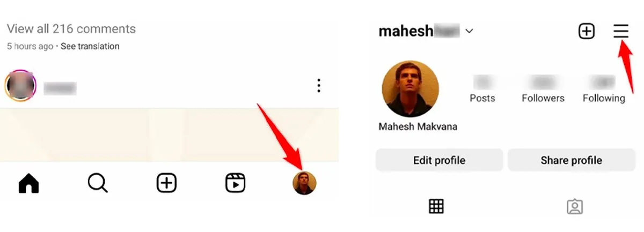Open the story ring avatar on the post
The image size is (644, 232).
click(20, 86)
